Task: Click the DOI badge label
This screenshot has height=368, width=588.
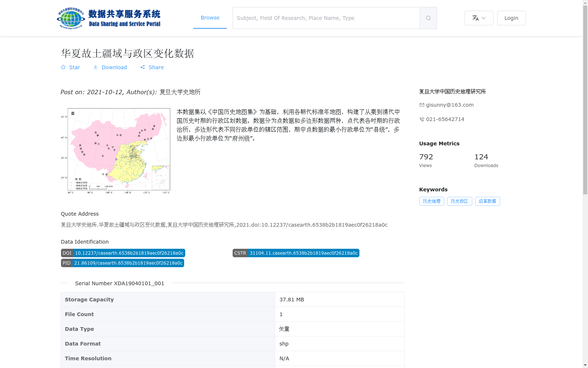Action: coord(67,253)
